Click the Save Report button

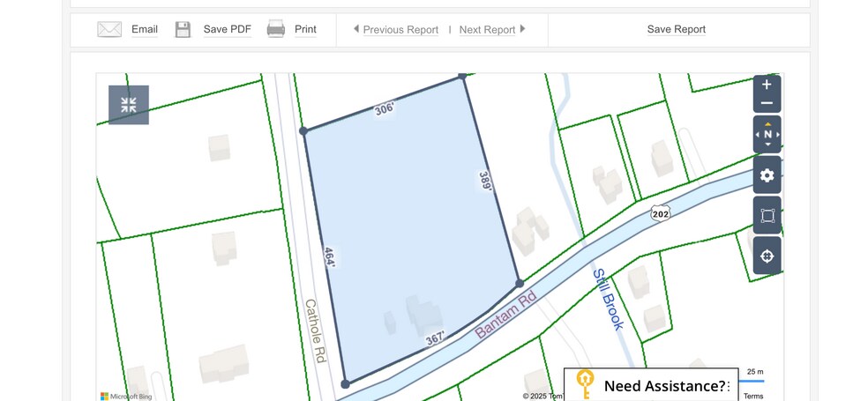[x=676, y=29]
